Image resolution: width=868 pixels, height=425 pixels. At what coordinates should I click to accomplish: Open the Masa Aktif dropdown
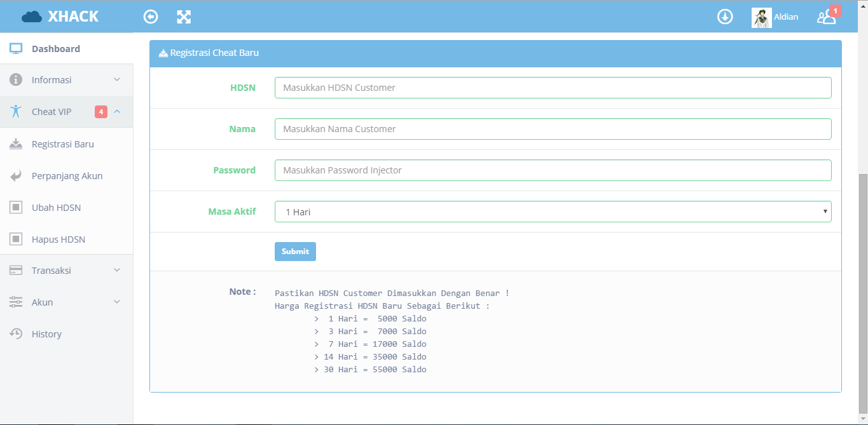[x=824, y=211]
